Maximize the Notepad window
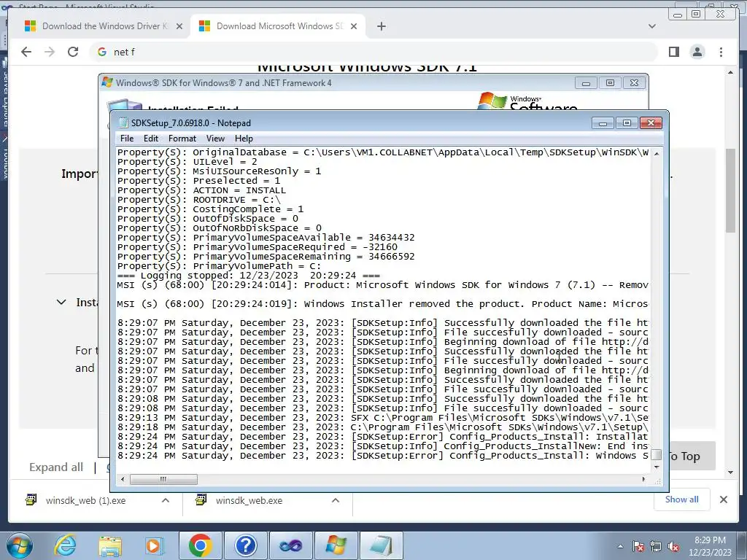The height and width of the screenshot is (560, 747). click(x=627, y=123)
